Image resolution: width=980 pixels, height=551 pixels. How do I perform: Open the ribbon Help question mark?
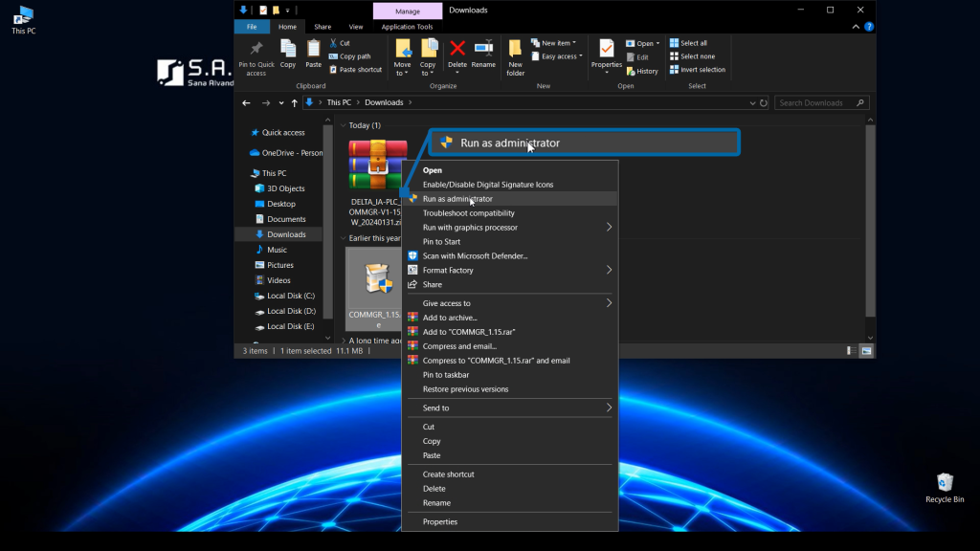(x=869, y=27)
